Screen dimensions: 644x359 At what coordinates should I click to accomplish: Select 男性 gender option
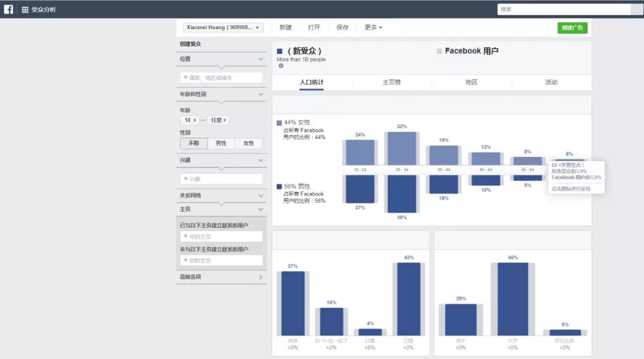click(221, 143)
